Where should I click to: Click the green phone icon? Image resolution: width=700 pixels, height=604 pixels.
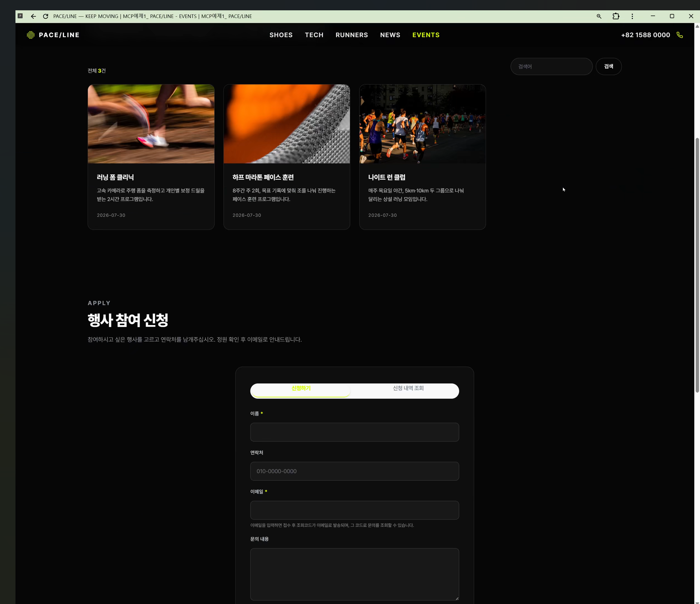680,35
